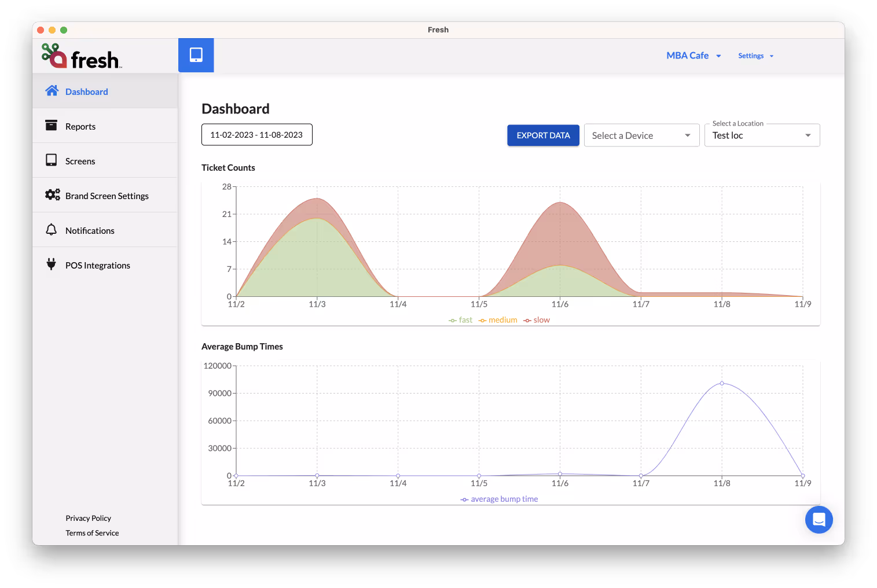Screen dimensions: 877x588
Task: Open Brand Screen Settings
Action: [105, 195]
